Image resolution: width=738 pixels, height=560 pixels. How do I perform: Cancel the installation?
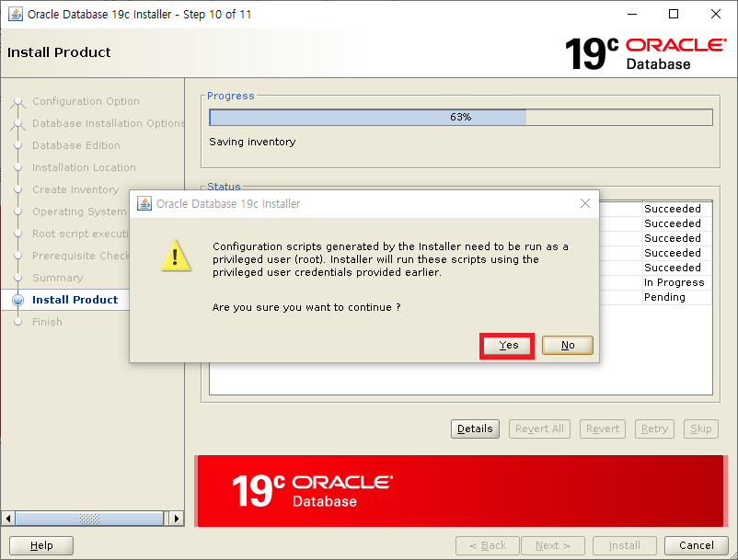tap(696, 545)
